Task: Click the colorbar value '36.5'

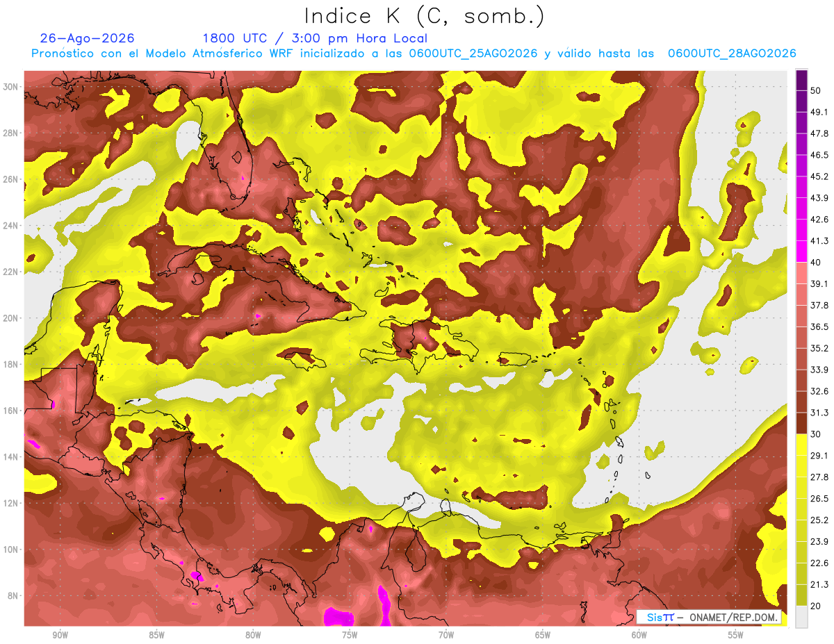Action: [819, 327]
